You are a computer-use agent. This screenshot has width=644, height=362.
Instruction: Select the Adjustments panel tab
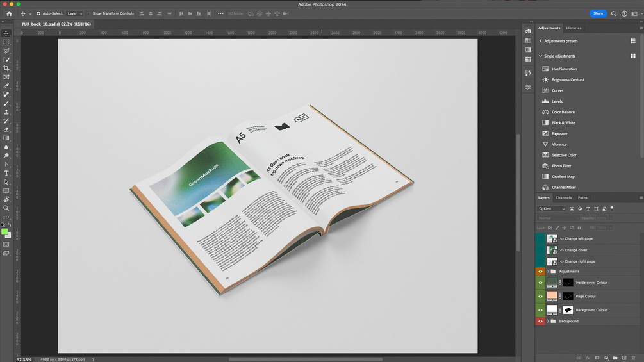(x=549, y=28)
